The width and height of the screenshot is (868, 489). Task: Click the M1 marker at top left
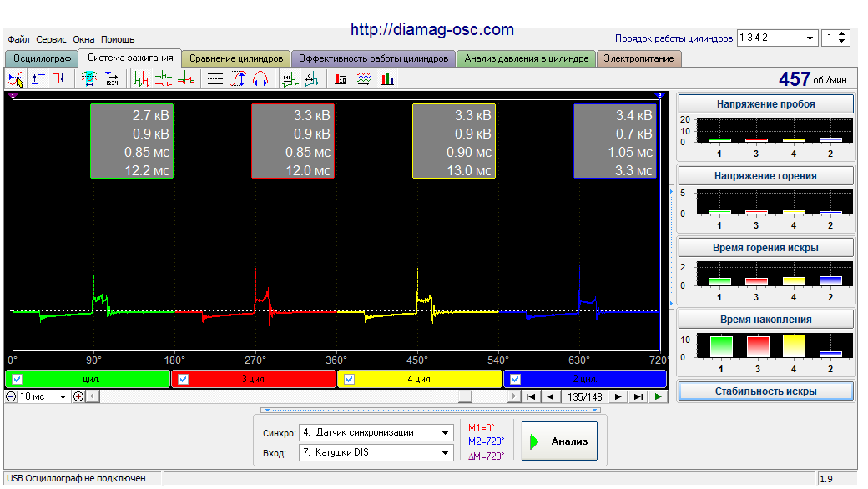coord(13,95)
